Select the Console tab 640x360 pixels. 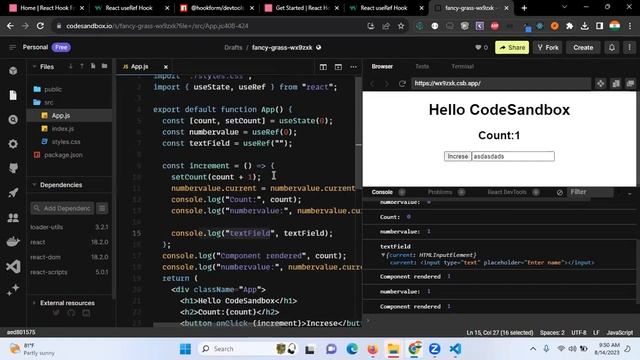382,192
